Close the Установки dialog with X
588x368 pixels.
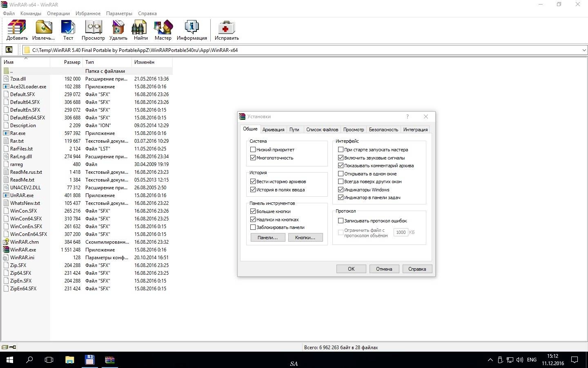point(426,117)
